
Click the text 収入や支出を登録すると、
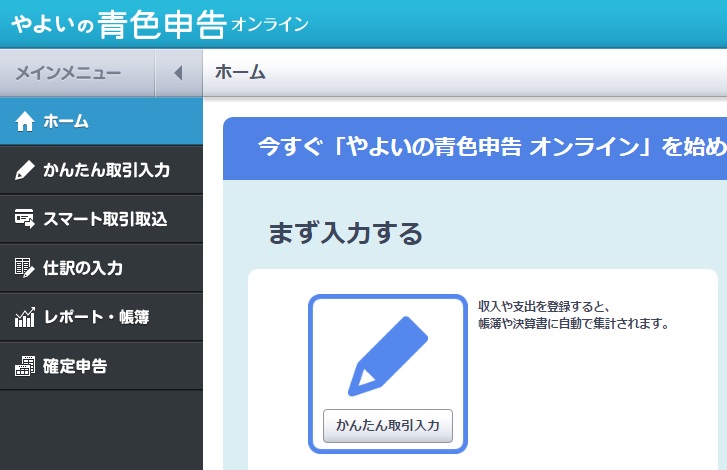[x=543, y=306]
